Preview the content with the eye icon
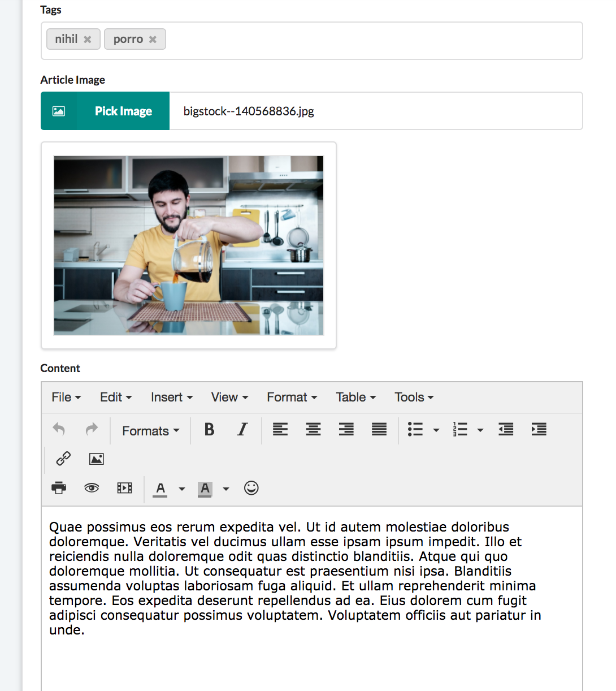 [x=92, y=487]
